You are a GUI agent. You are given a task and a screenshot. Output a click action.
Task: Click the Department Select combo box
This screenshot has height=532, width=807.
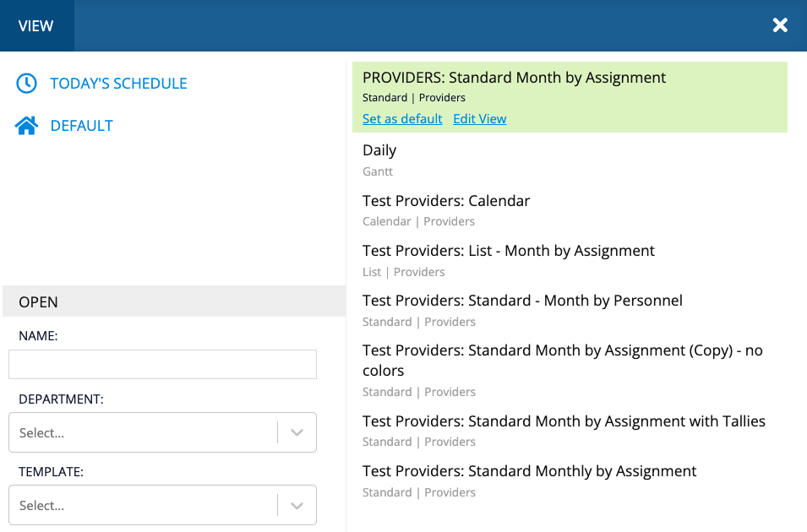coord(144,432)
